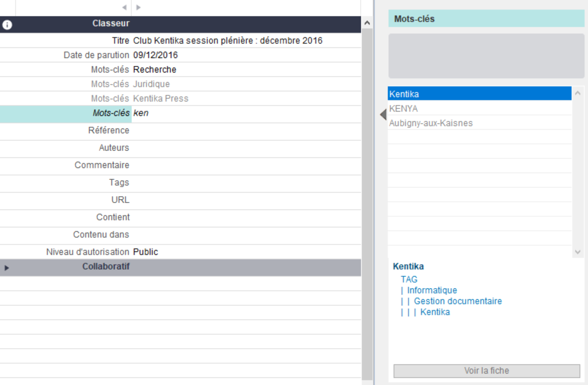Click the grey box under Mots-clés title
This screenshot has height=385, width=588.
tap(486, 56)
